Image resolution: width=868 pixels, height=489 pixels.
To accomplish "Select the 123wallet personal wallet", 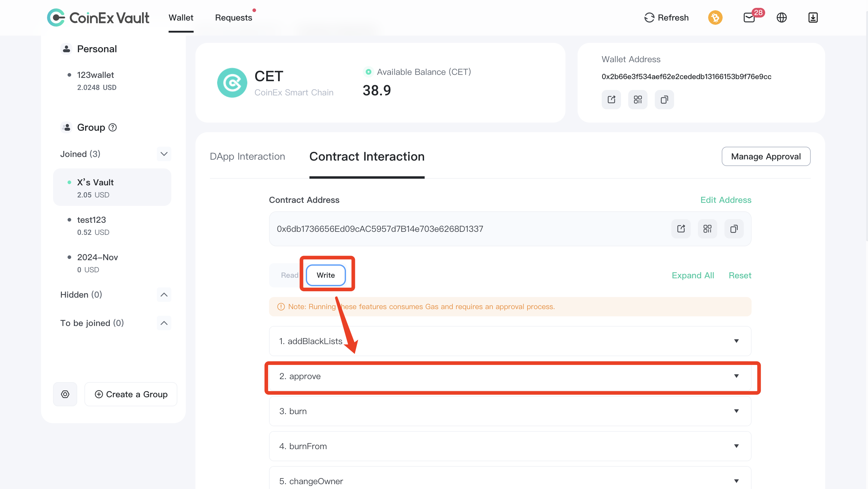I will 112,81.
